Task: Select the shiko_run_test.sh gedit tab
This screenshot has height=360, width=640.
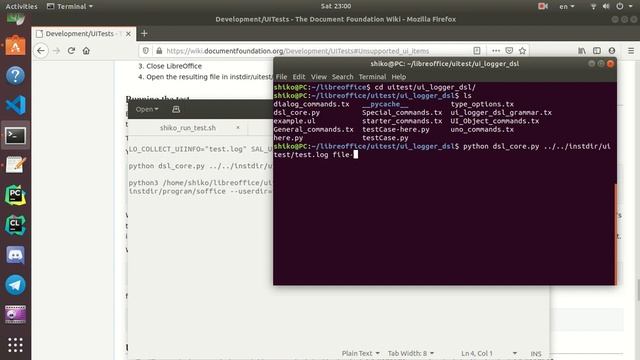Action: [188, 128]
